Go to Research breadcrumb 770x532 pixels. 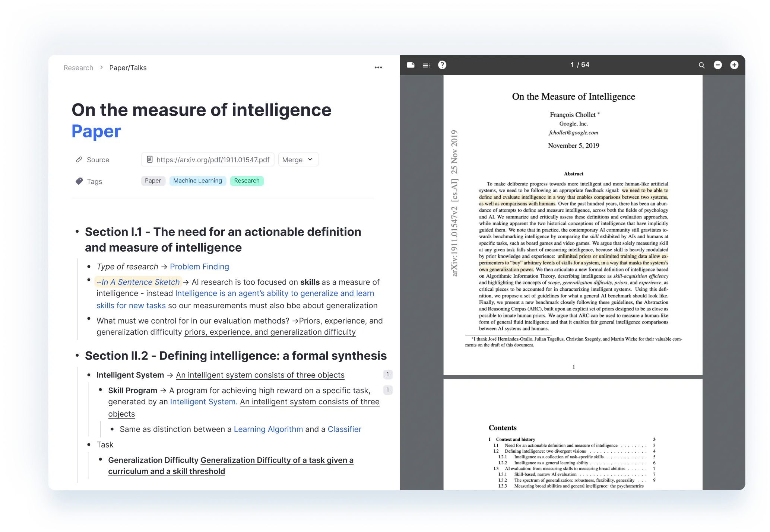[x=78, y=67]
